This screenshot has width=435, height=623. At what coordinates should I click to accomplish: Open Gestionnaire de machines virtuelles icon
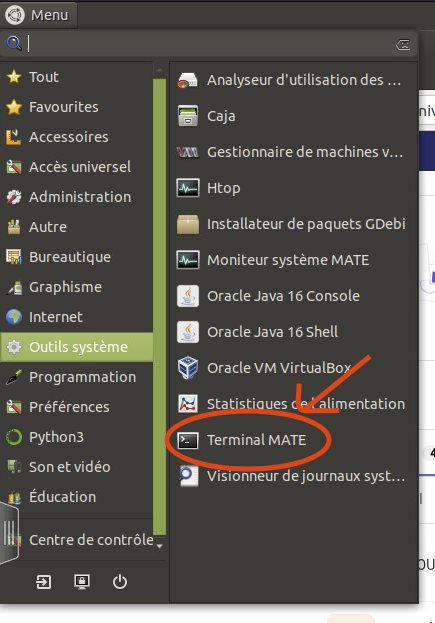[188, 152]
